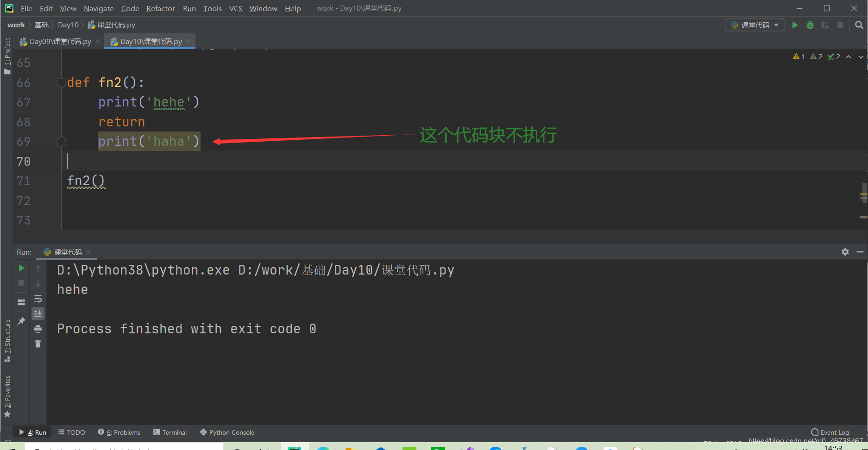Stop process in Run panel
Viewport: 868px width, 450px height.
click(x=21, y=283)
